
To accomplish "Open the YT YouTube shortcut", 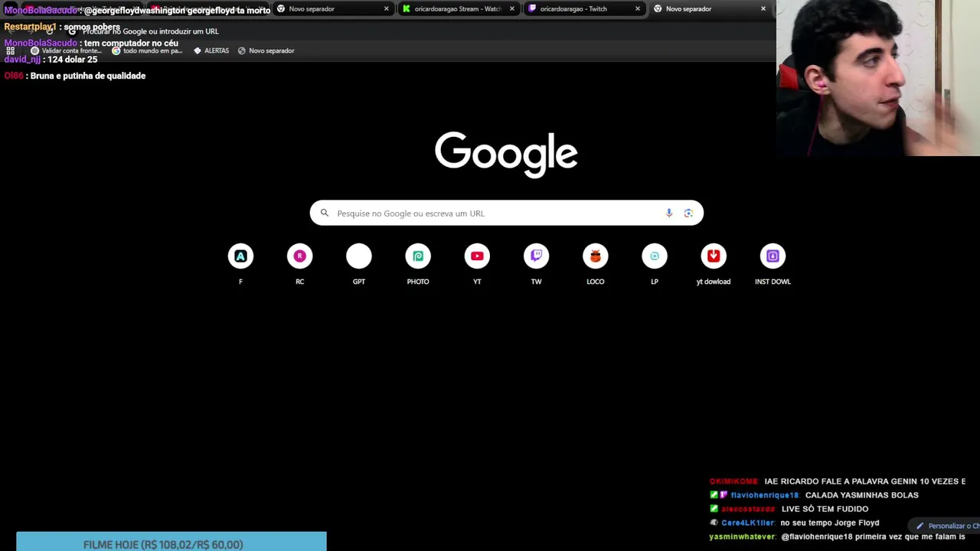I will (x=477, y=265).
